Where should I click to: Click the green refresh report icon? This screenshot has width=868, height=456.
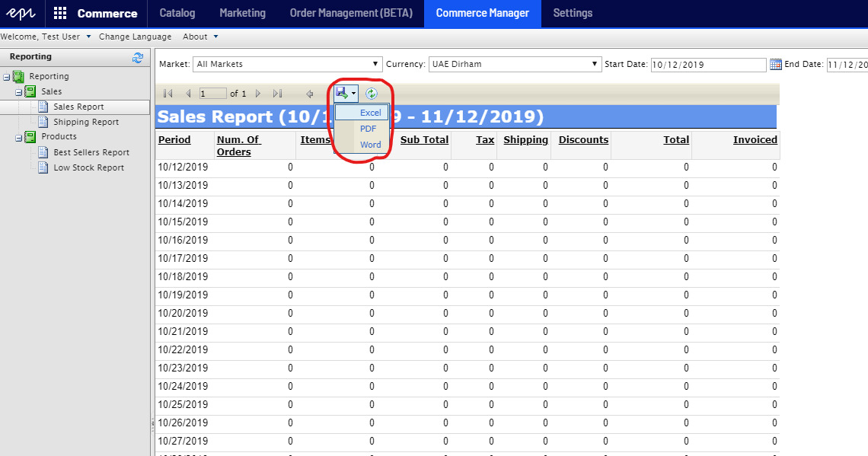[371, 94]
